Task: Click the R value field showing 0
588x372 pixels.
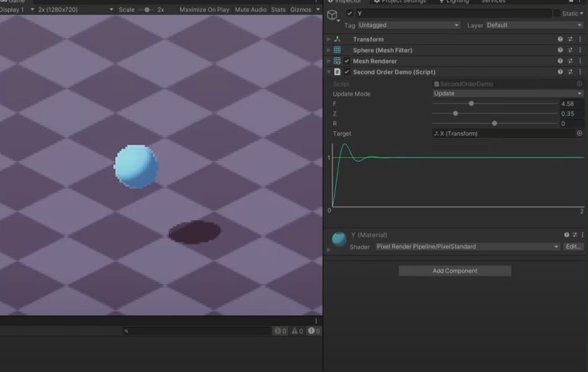Action: click(x=572, y=124)
